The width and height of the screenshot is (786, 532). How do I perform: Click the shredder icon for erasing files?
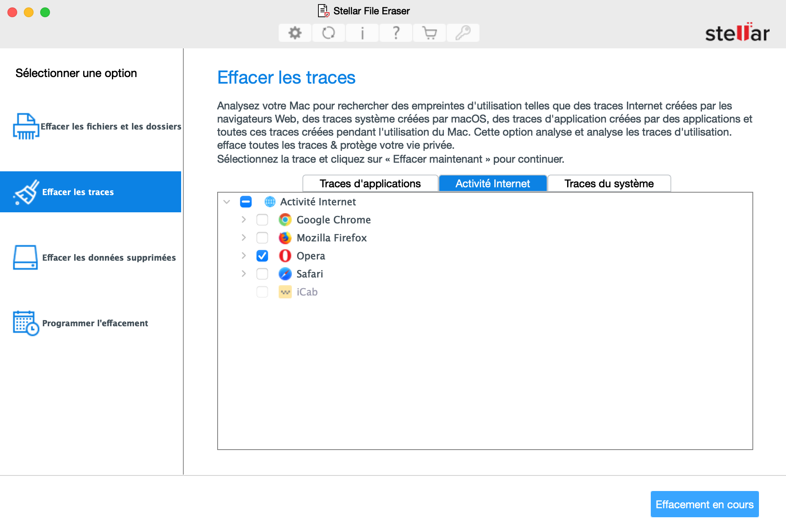26,126
